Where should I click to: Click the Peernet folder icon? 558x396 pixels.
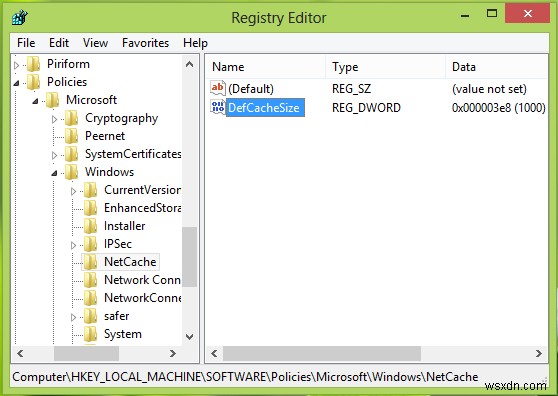72,136
